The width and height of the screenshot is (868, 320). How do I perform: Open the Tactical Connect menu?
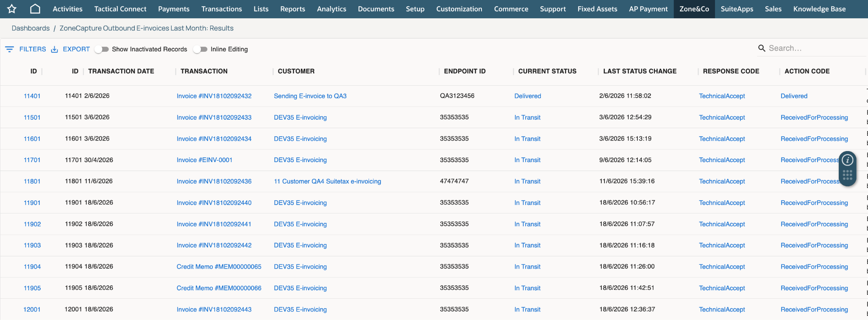coord(120,9)
